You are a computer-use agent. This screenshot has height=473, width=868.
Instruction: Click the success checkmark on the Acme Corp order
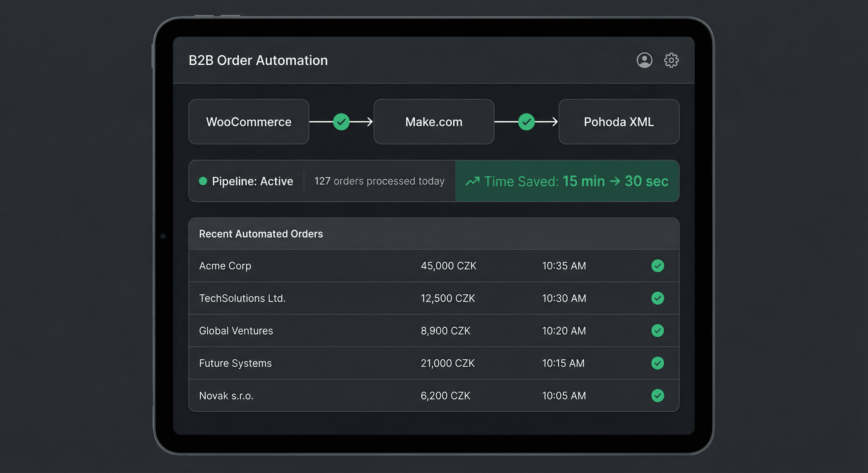(x=657, y=266)
